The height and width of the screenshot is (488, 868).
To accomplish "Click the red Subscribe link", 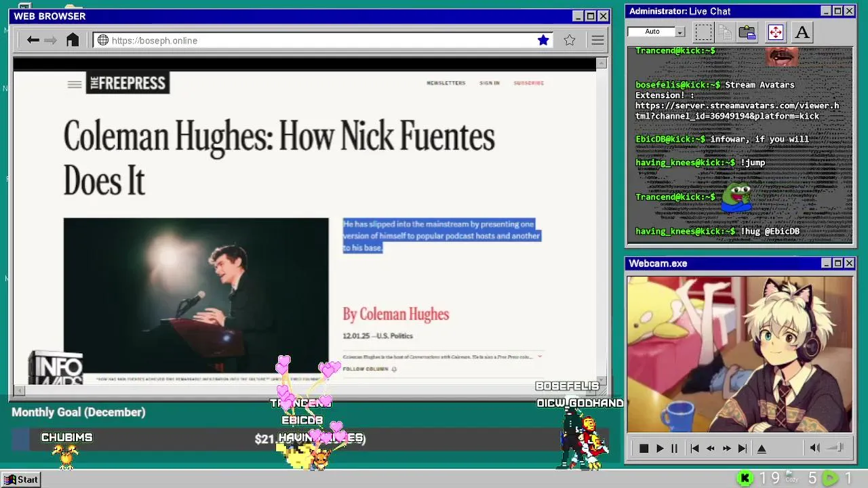I will tap(528, 83).
